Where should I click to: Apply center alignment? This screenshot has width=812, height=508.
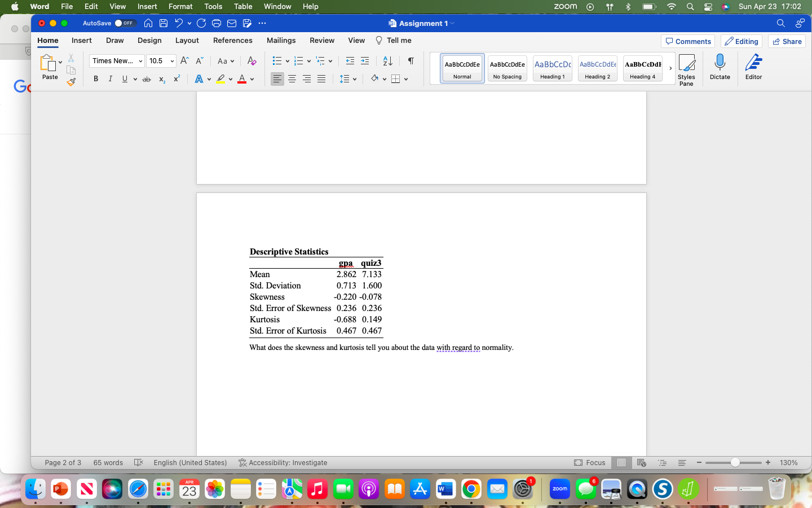[x=292, y=78]
